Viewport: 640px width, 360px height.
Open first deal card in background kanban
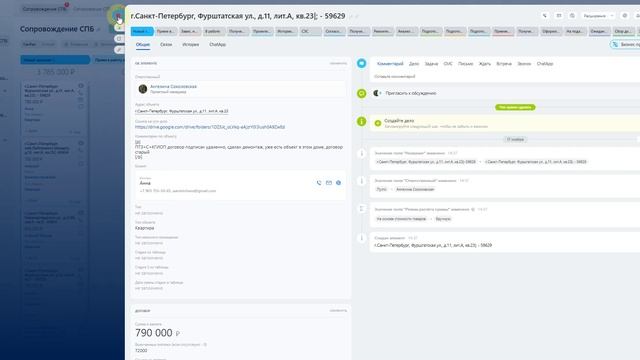(54, 108)
